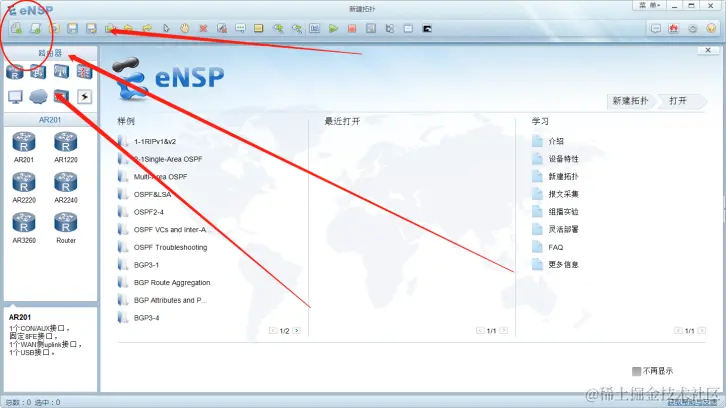Click the Show All Interfaces icon
Viewport: 726px width, 408px height.
tap(389, 29)
